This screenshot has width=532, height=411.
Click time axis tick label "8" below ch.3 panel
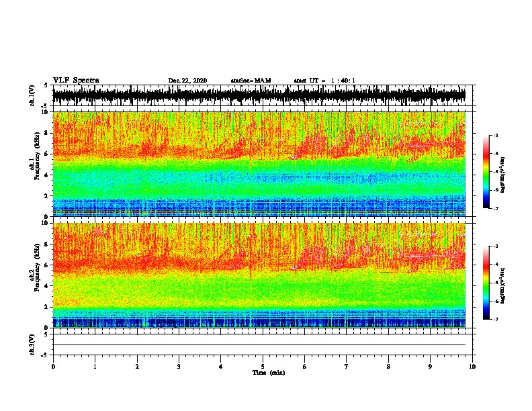[388, 367]
